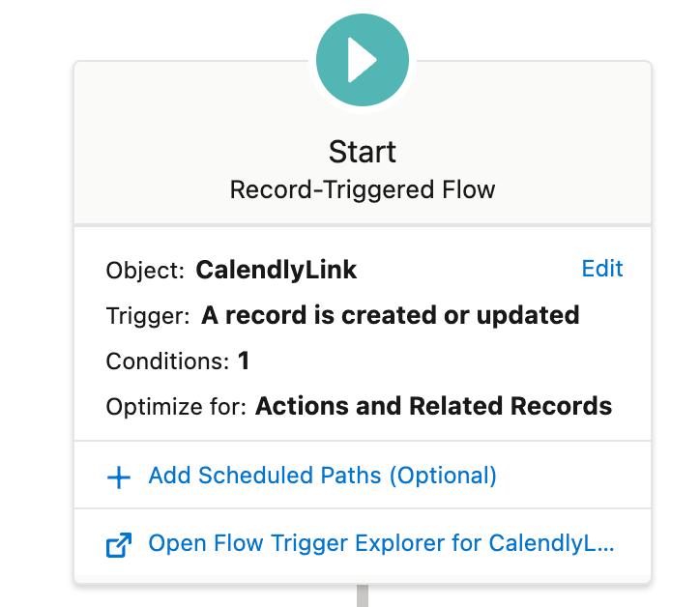700x607 pixels.
Task: Click the Record-Triggered Flow subtitle
Action: pos(363,188)
